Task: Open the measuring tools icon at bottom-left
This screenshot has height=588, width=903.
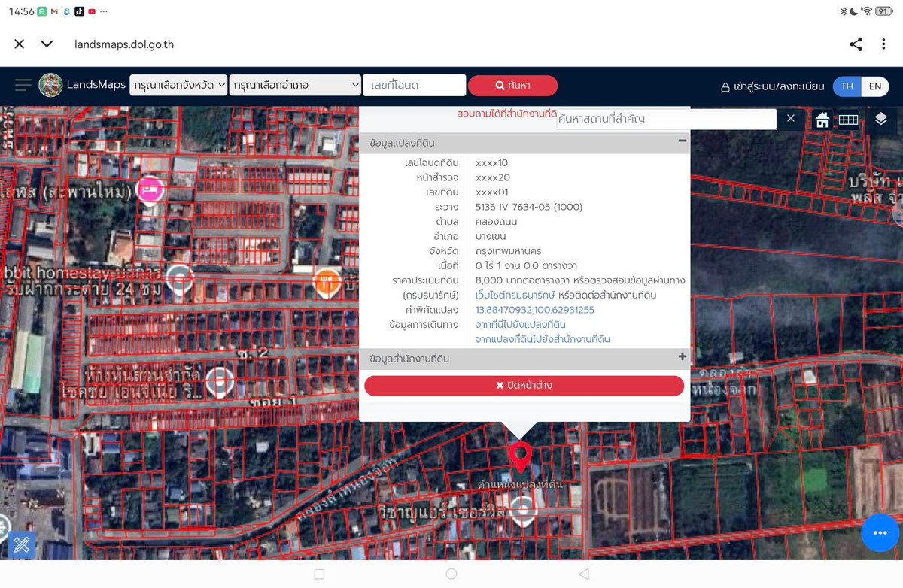Action: click(x=21, y=545)
